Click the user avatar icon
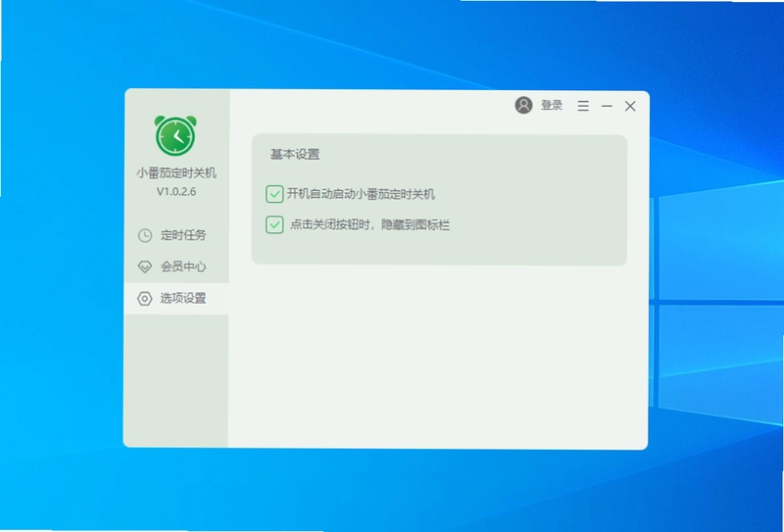Image resolution: width=784 pixels, height=532 pixels. pos(523,105)
